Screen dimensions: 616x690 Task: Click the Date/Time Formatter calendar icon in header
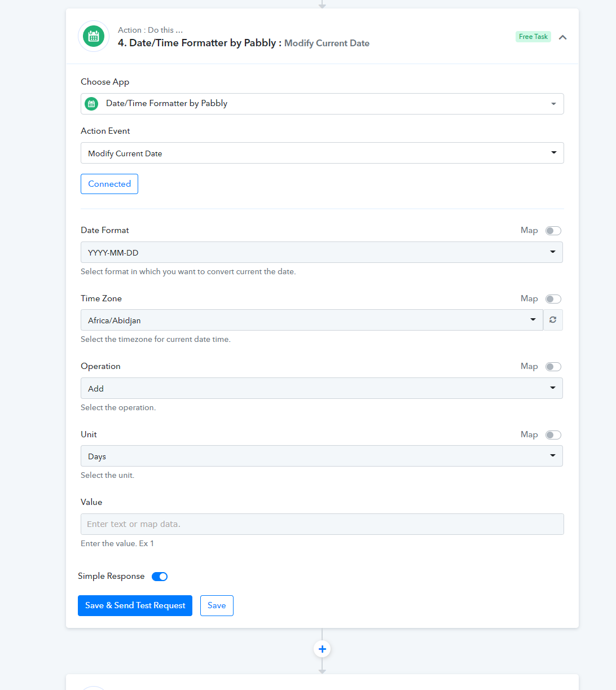(94, 37)
